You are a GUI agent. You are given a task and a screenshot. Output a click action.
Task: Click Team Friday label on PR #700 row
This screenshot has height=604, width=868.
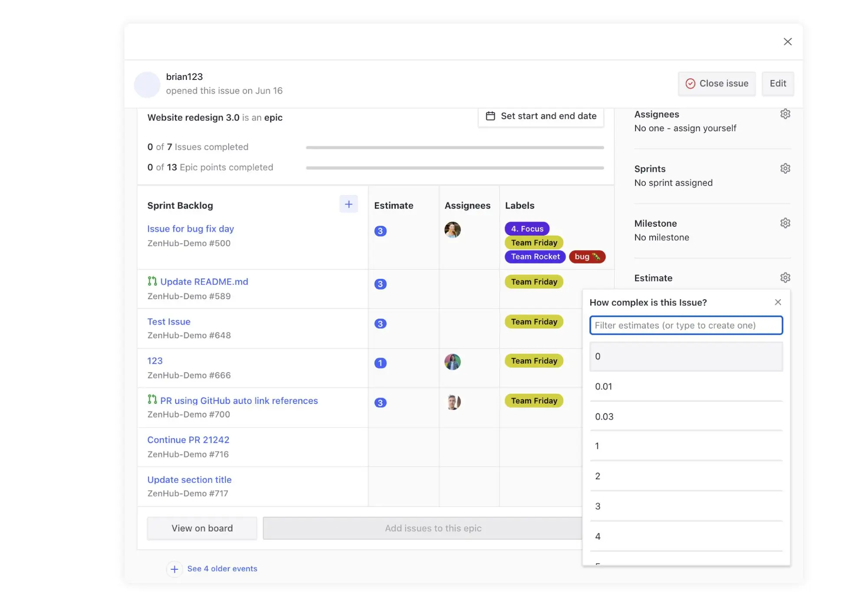pyautogui.click(x=534, y=401)
